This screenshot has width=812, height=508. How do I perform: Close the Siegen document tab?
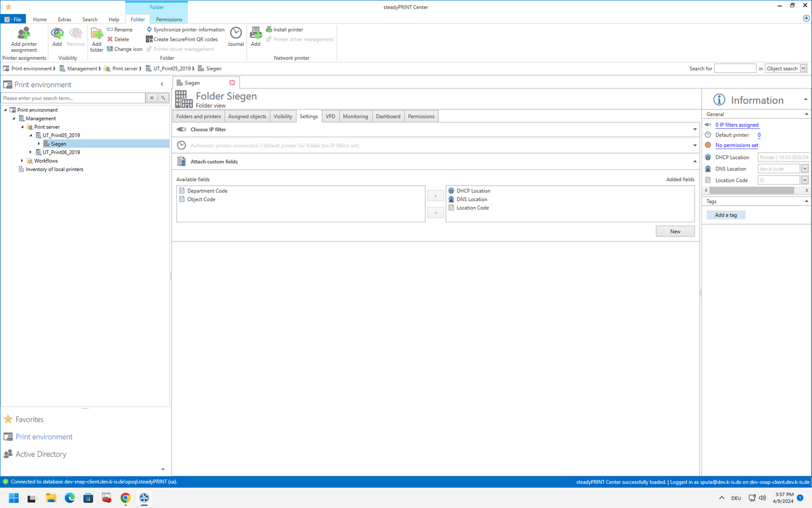(232, 82)
